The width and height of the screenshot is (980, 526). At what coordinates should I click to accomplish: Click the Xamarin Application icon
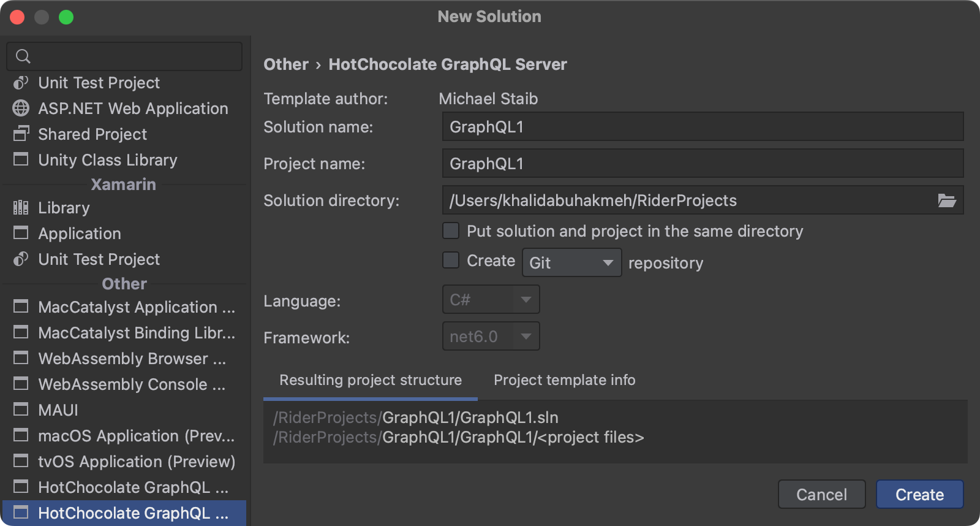(21, 234)
